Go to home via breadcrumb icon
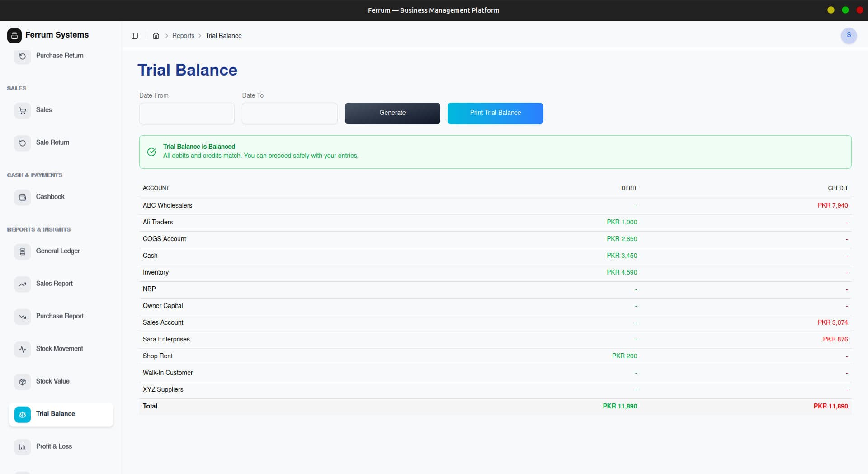 pos(156,36)
